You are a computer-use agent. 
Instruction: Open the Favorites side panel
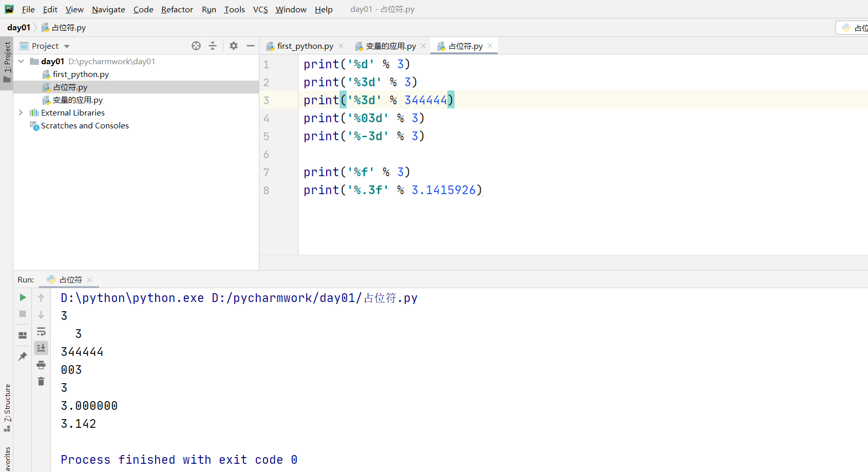7,459
